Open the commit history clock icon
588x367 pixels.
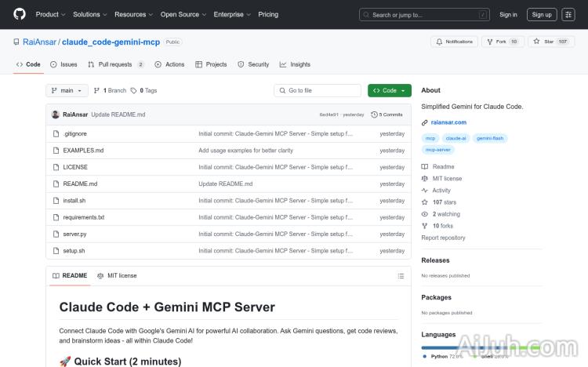click(x=374, y=114)
